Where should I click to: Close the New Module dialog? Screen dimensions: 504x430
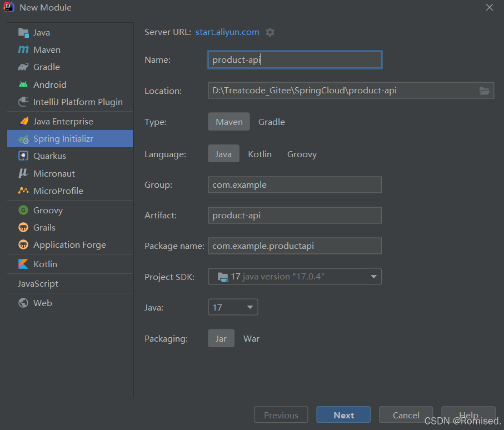click(x=489, y=7)
